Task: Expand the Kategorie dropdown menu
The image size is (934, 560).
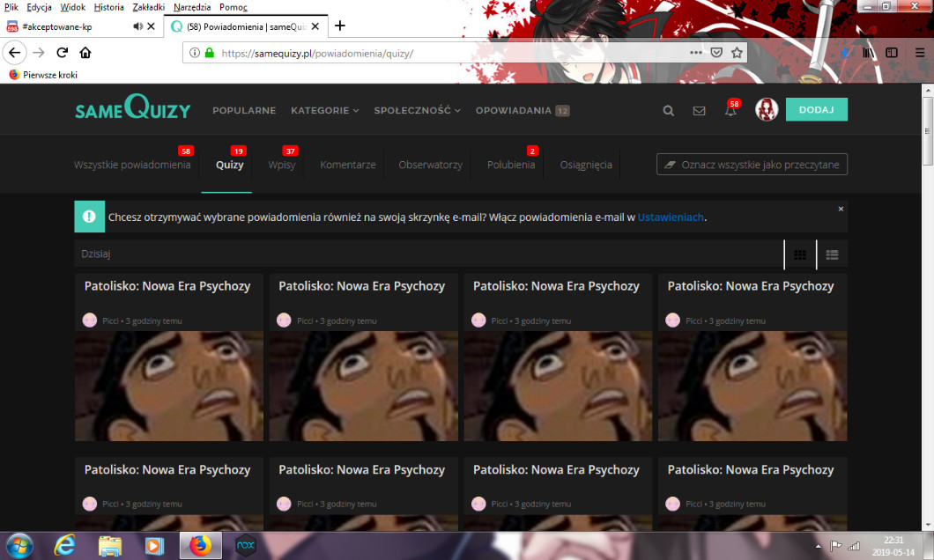Action: click(x=324, y=111)
